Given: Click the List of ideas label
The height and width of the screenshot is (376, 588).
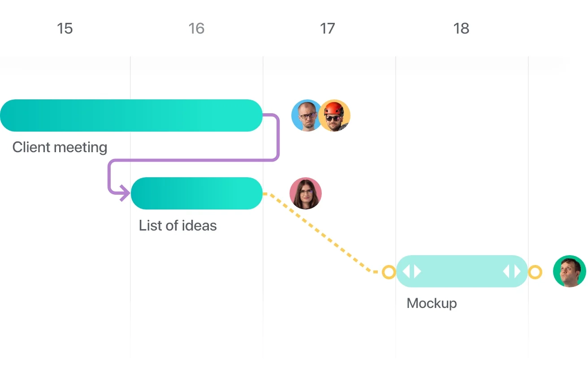Looking at the screenshot, I should (178, 225).
